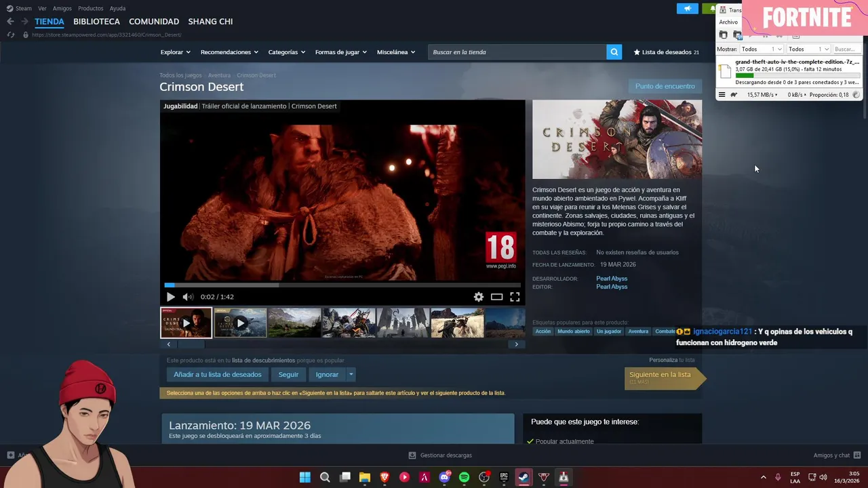This screenshot has height=488, width=868.
Task: Open Pearl Abyss developer link
Action: click(x=612, y=279)
